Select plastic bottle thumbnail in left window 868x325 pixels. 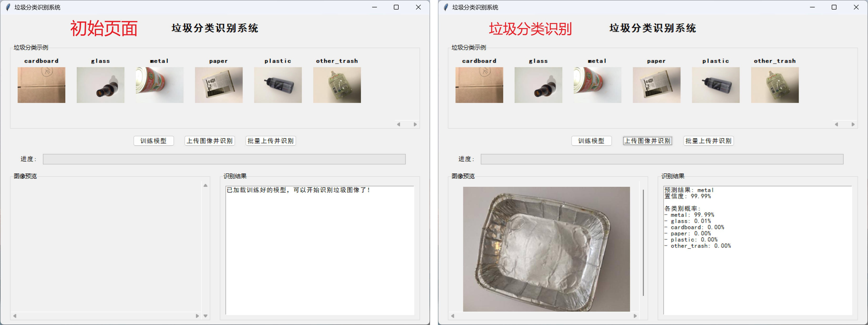(x=278, y=85)
